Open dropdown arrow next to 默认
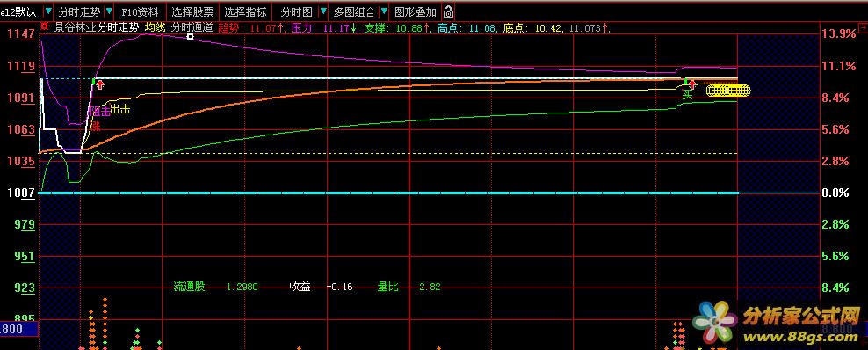Image resolution: width=868 pixels, height=350 pixels. tap(48, 11)
